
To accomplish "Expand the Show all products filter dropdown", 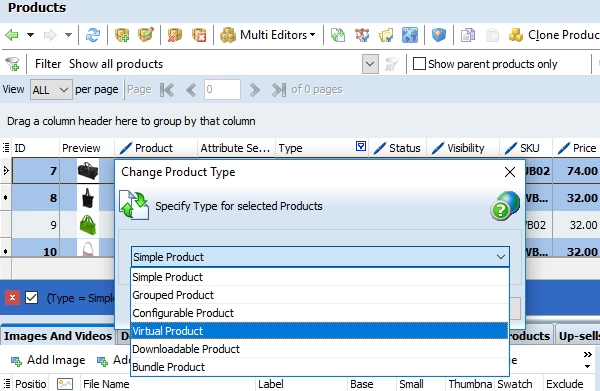I will click(x=370, y=64).
